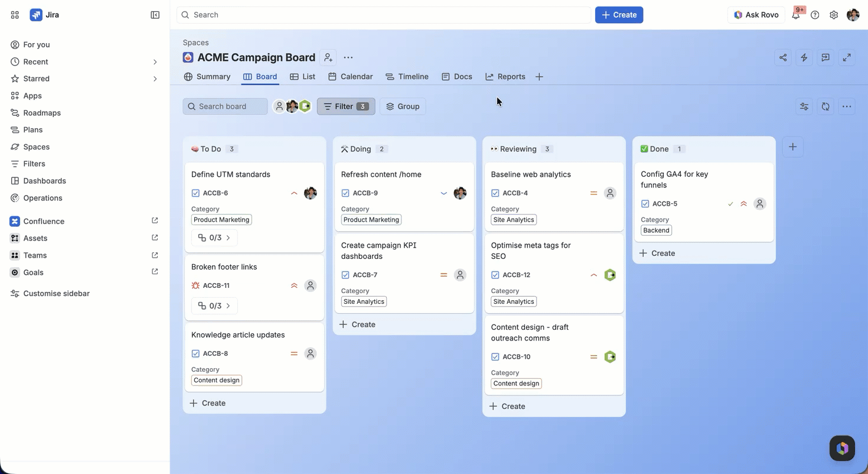Open the Rovo chat floating icon
Viewport: 868px width, 474px height.
[842, 448]
